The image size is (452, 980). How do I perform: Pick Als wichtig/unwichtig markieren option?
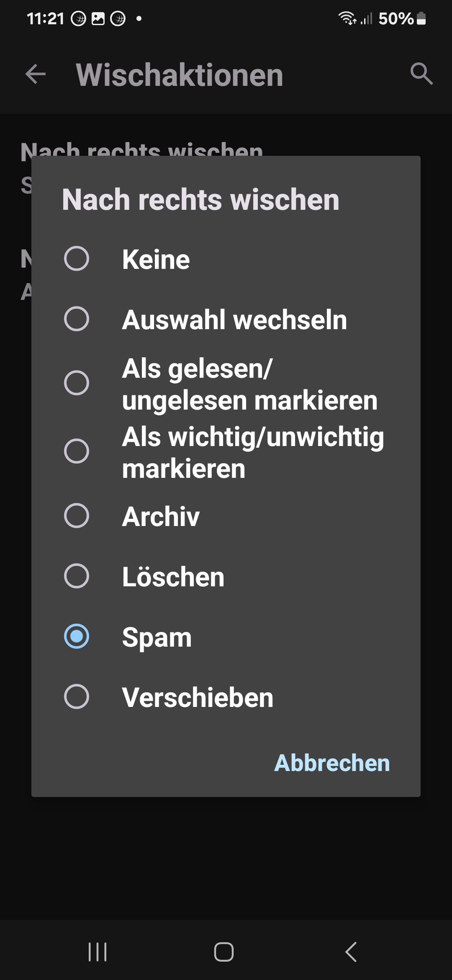coord(77,451)
